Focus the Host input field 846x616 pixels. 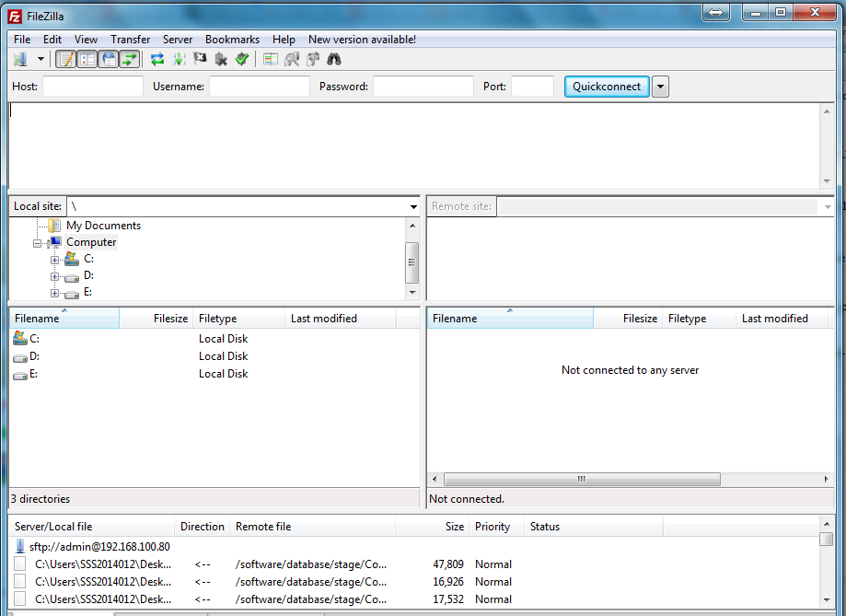pyautogui.click(x=93, y=87)
